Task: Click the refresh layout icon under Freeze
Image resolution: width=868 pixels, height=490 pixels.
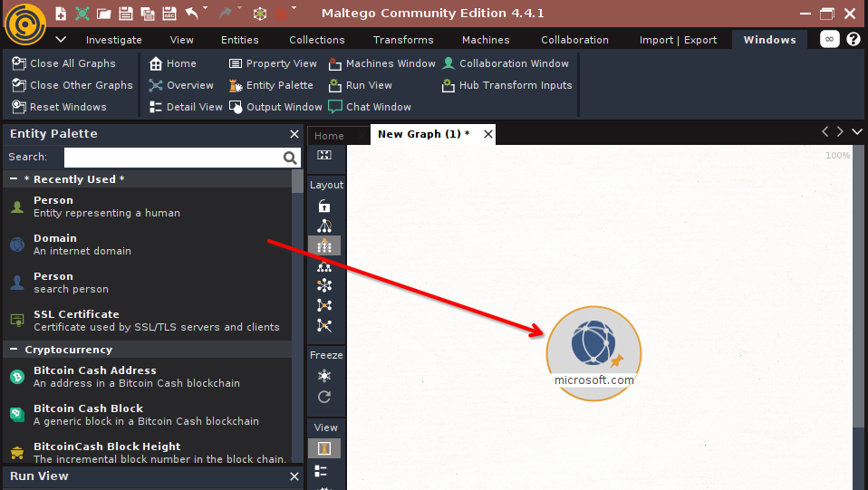Action: 324,397
